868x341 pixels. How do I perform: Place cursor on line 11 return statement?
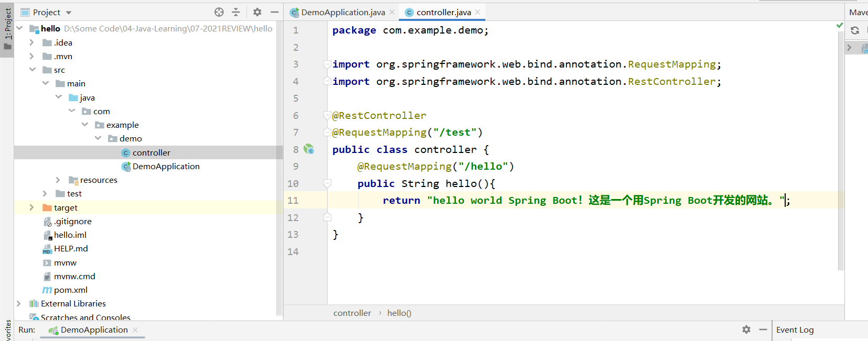585,200
